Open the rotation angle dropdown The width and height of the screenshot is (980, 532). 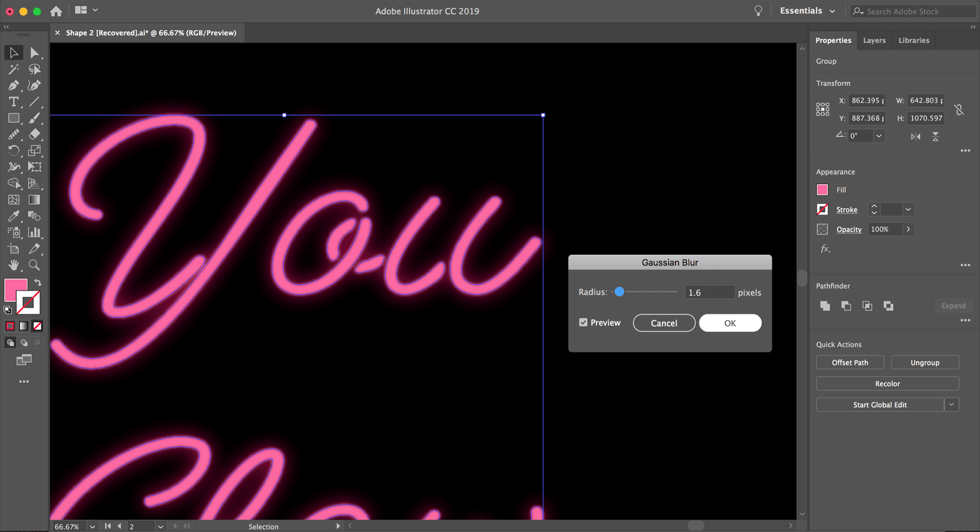tap(879, 136)
